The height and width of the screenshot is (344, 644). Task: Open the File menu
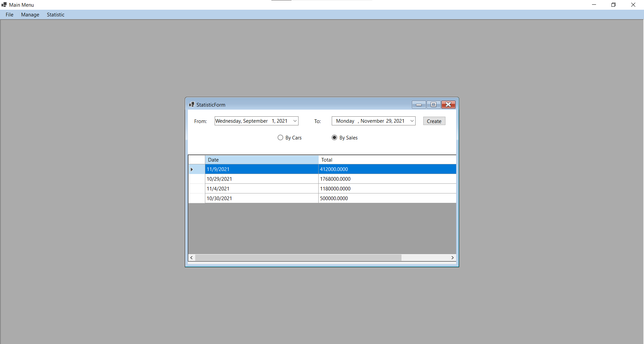coord(9,15)
